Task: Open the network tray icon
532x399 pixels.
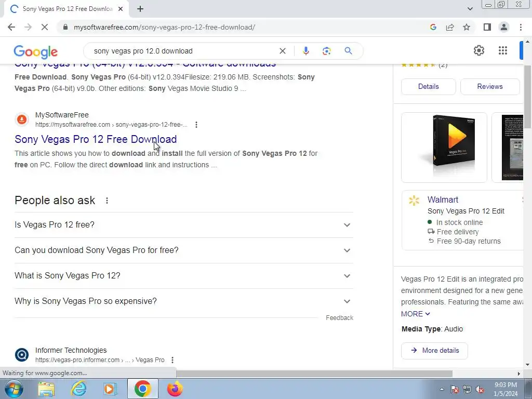Action: tap(467, 390)
